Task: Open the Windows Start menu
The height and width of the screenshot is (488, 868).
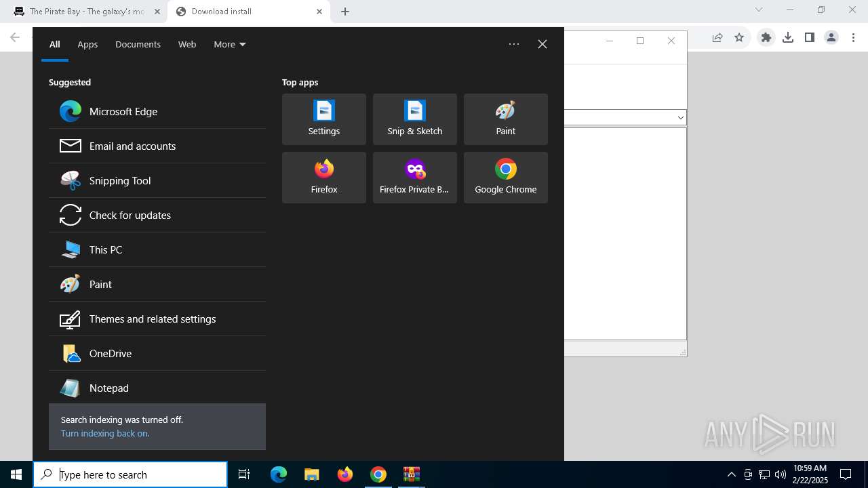Action: (16, 474)
